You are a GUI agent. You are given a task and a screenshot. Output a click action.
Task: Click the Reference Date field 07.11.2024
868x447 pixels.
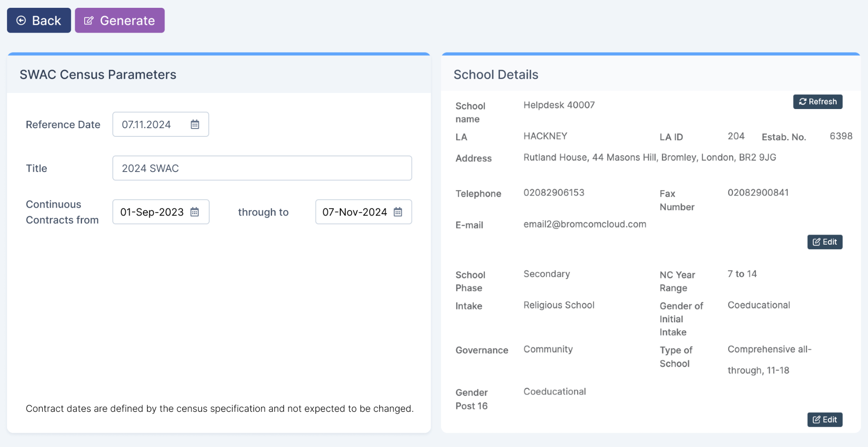(x=161, y=125)
